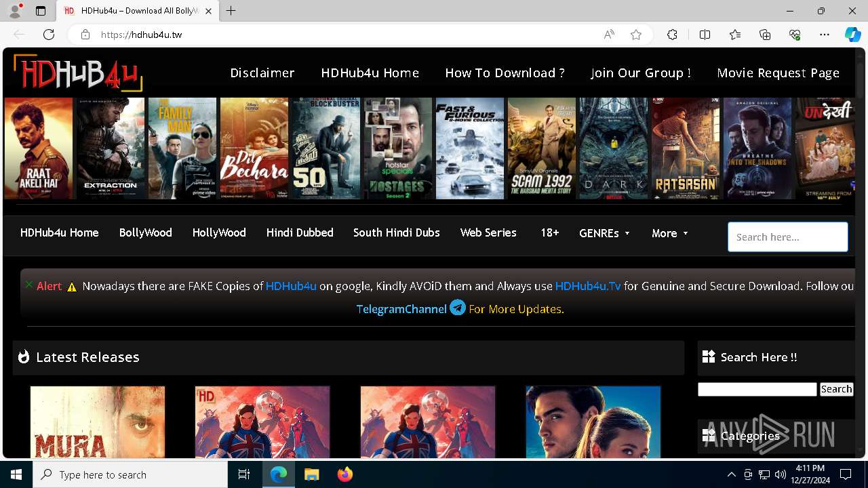Open notification center icon
Viewport: 868px width, 488px height.
(x=846, y=474)
